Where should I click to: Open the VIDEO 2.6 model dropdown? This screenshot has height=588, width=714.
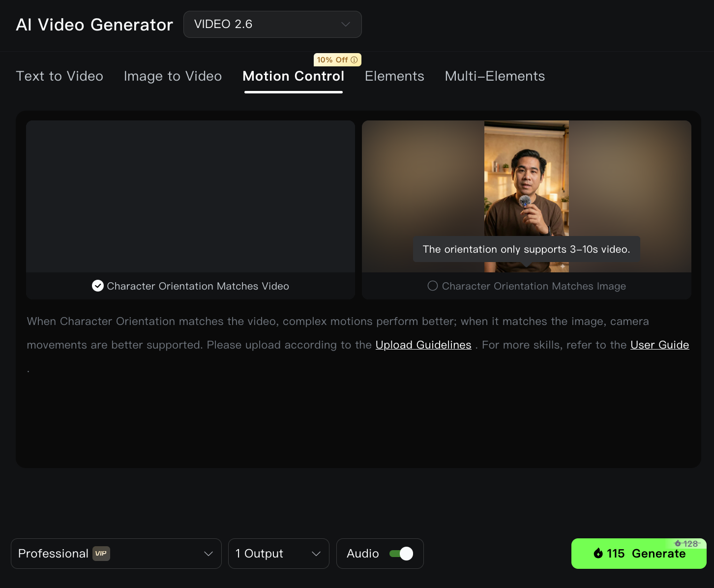coord(272,24)
